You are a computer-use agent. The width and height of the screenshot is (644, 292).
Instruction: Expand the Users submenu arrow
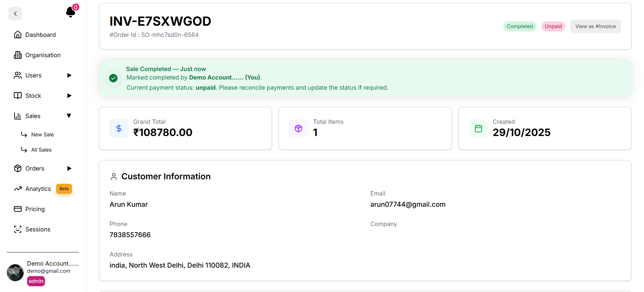(x=69, y=75)
